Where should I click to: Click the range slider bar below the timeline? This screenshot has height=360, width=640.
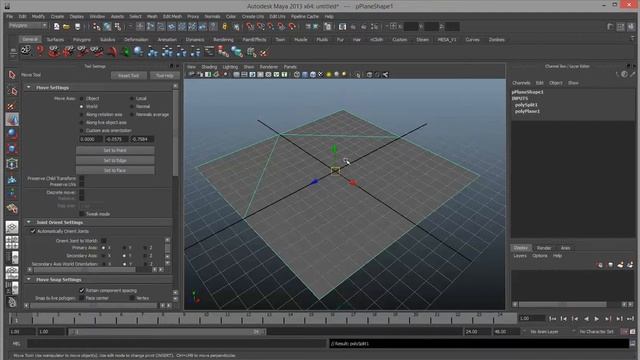click(167, 332)
